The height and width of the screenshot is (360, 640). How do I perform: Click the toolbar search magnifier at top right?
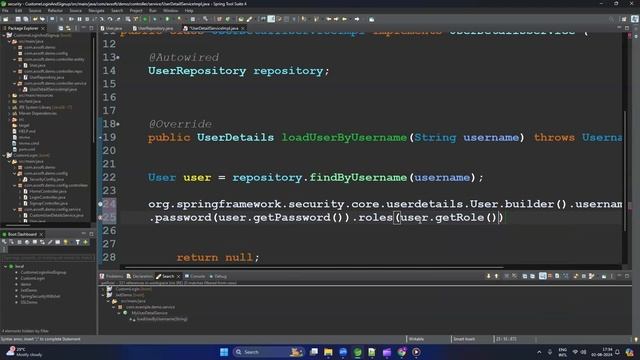[x=611, y=19]
